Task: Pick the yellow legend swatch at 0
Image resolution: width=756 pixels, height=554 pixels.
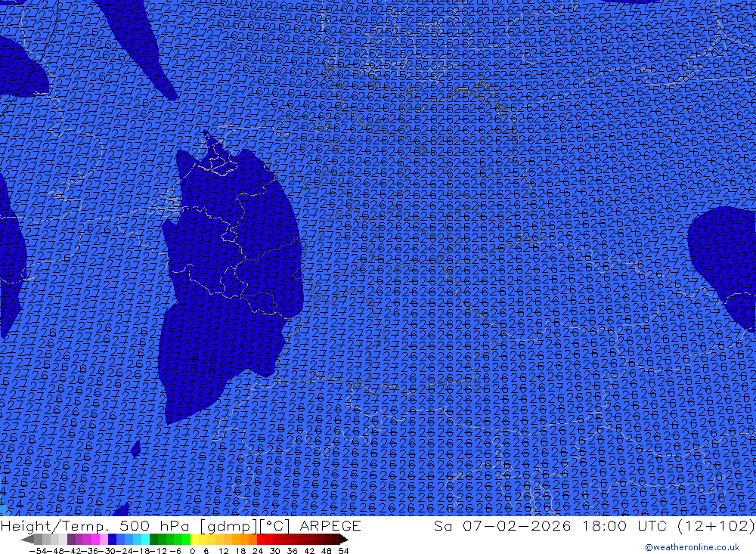Action: coord(194,539)
